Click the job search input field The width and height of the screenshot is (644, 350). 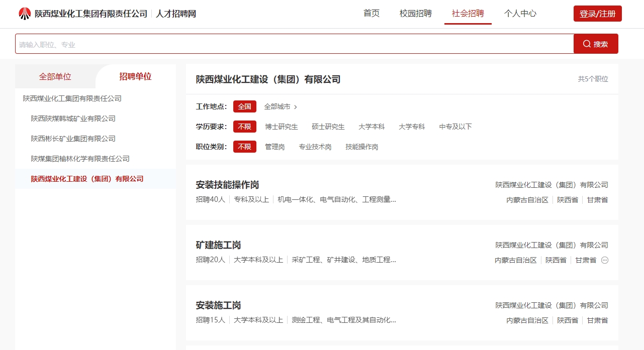(201, 44)
